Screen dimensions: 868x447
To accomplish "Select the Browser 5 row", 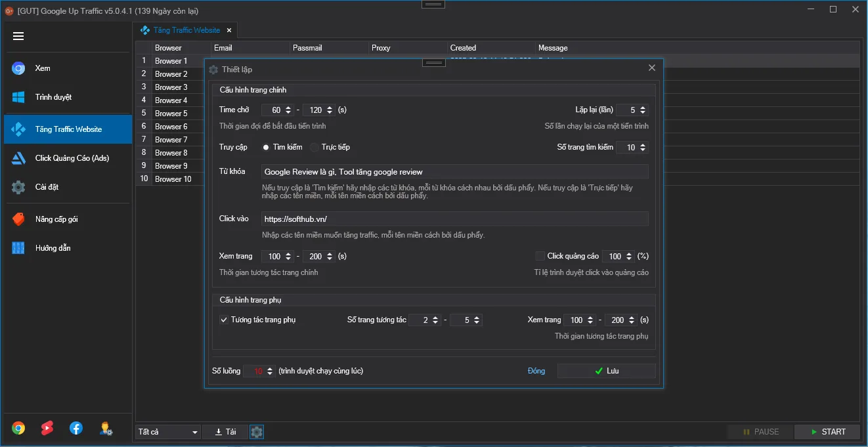I will (171, 114).
